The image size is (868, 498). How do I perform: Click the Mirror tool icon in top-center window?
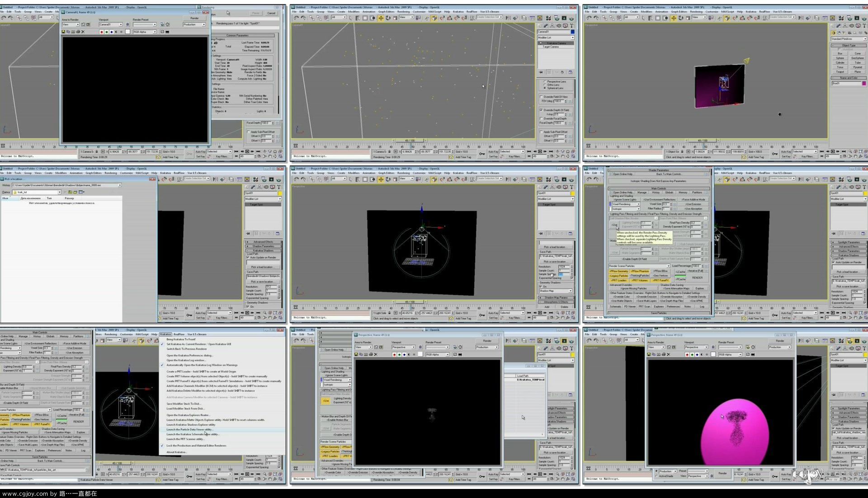pyautogui.click(x=508, y=18)
